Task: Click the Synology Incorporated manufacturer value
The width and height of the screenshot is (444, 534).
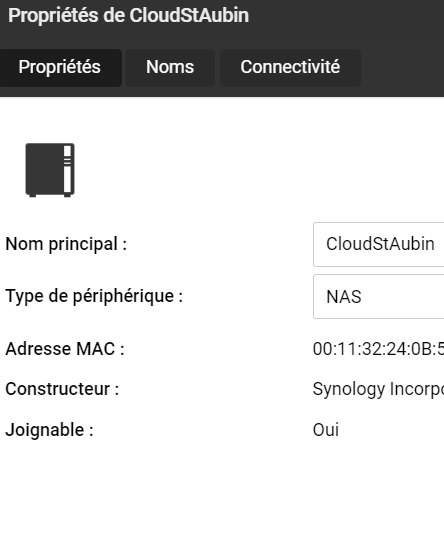Action: pos(378,389)
